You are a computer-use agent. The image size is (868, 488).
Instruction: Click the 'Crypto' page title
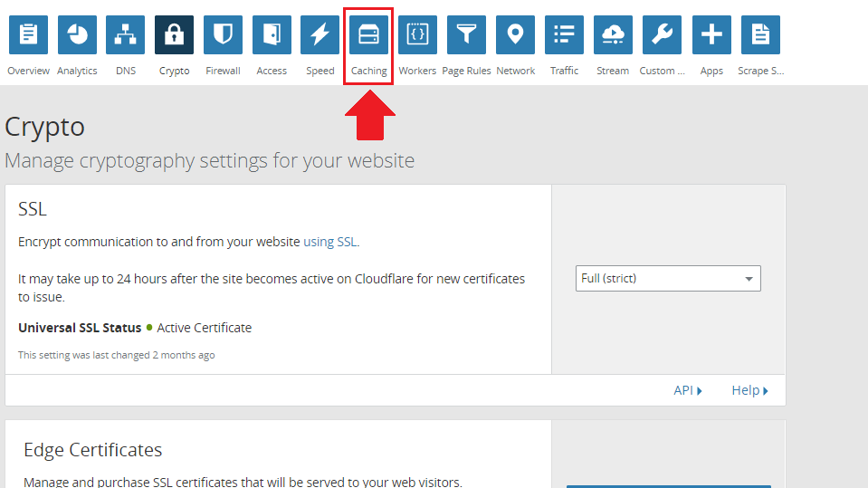pos(45,127)
